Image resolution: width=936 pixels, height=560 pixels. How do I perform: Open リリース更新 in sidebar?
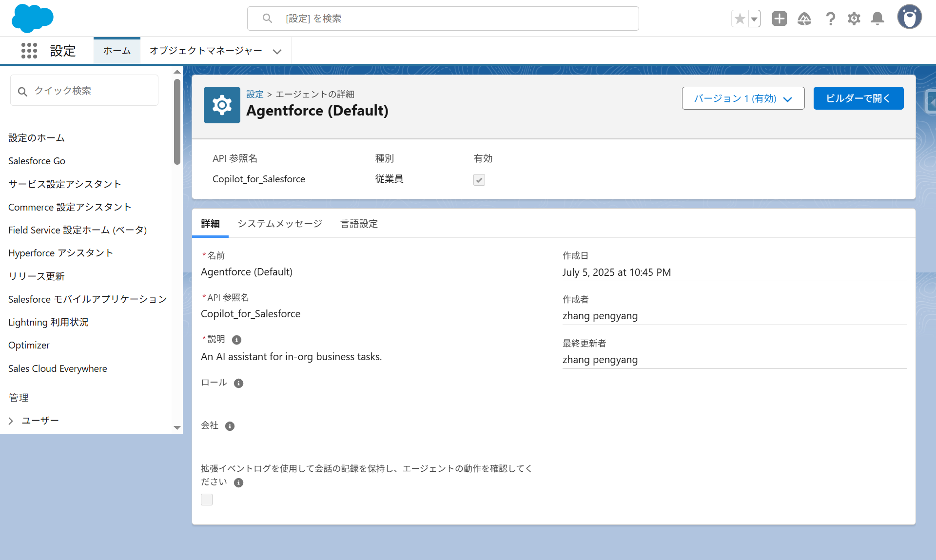coord(37,276)
